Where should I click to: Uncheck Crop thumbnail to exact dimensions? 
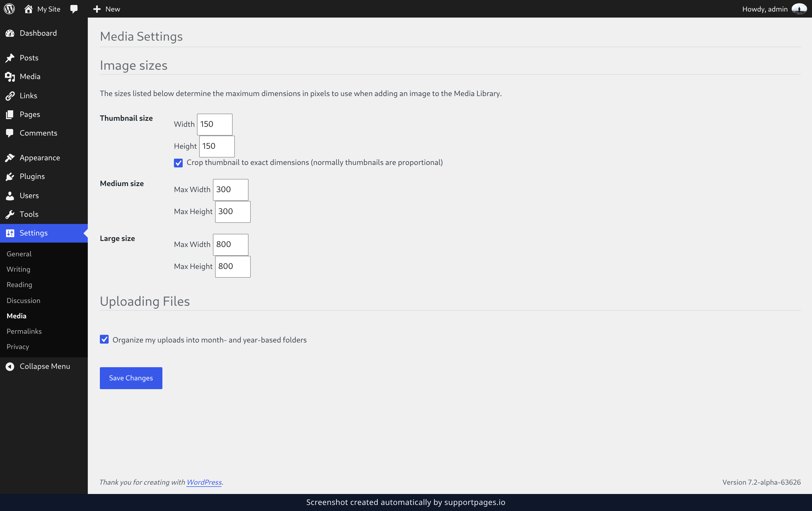click(x=178, y=163)
